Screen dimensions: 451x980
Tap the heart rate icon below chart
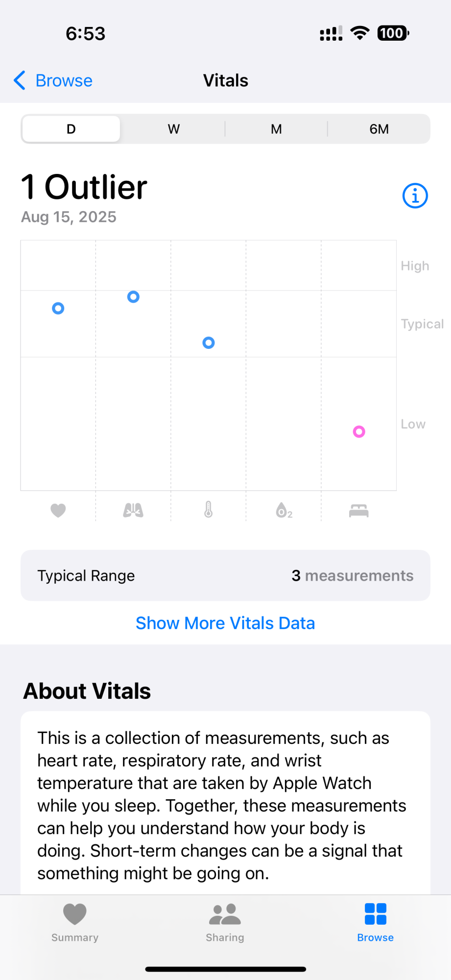pos(58,511)
